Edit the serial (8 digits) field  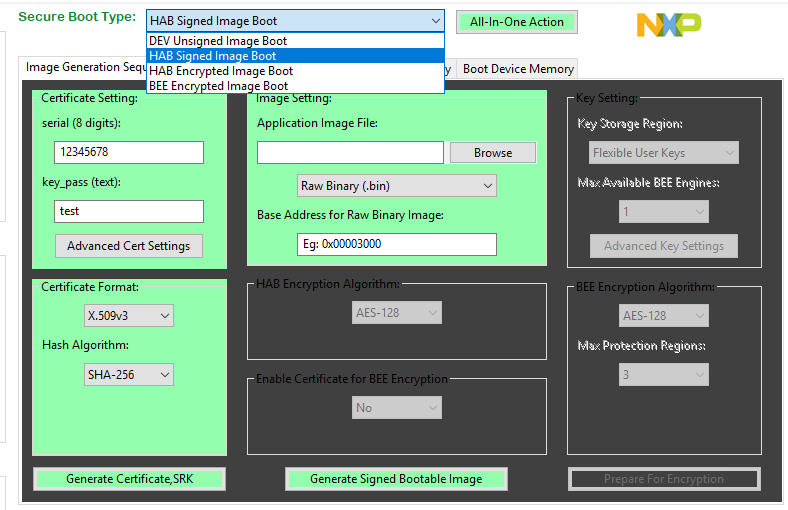pos(129,152)
